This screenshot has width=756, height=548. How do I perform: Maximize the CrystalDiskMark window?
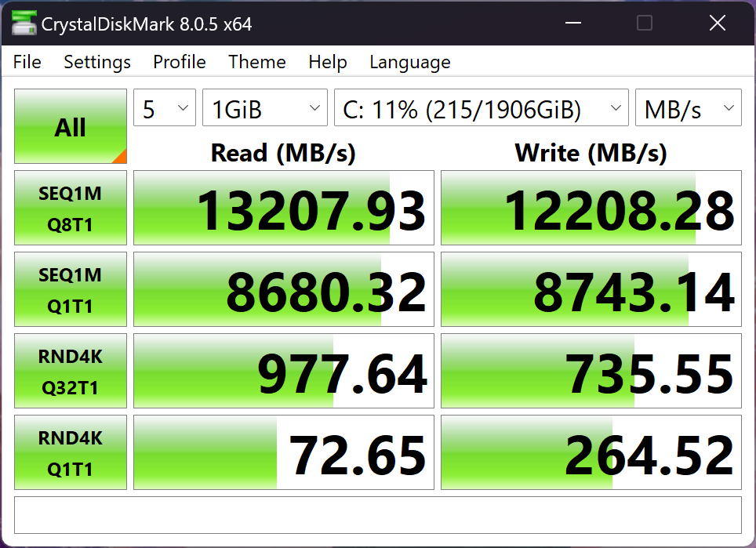point(645,23)
